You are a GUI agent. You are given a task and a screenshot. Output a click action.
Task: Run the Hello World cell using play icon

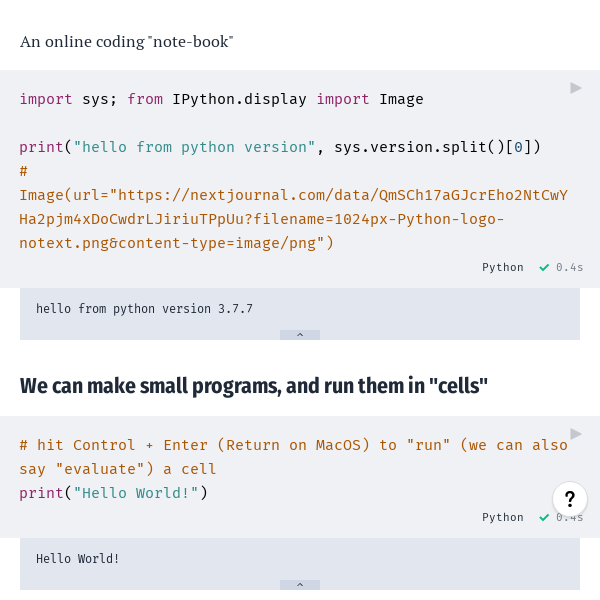point(576,434)
